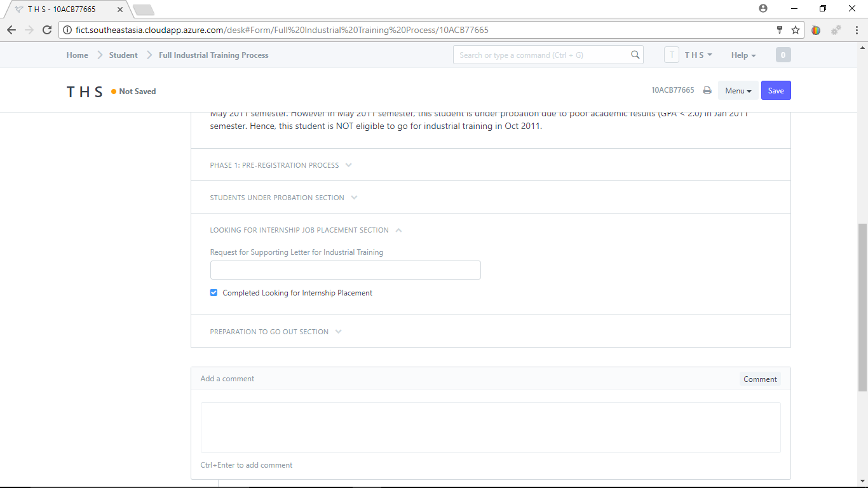Screen dimensions: 868x488
Task: Open the T H S user dropdown
Action: [698, 55]
